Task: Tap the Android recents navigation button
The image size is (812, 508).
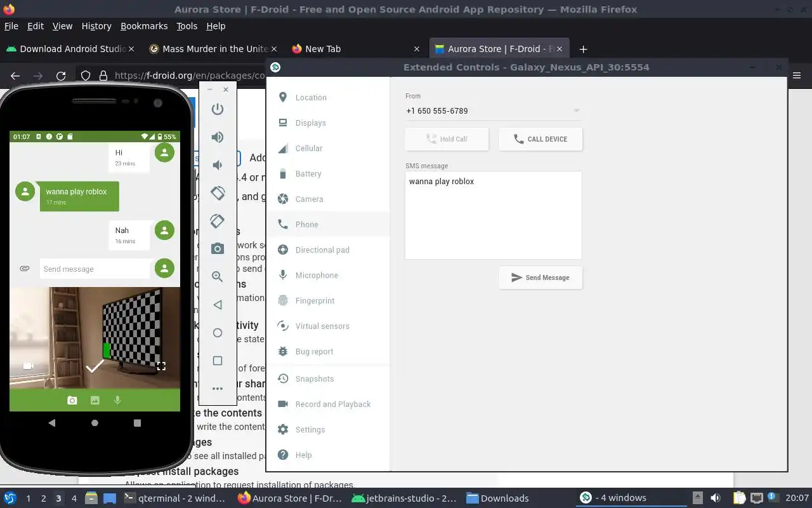Action: [137, 423]
